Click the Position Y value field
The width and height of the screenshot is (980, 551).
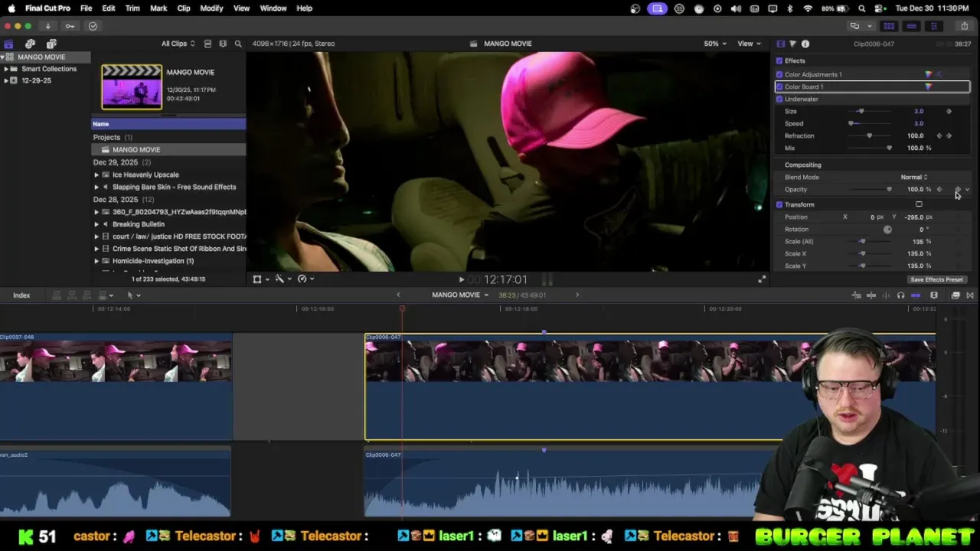pos(913,217)
